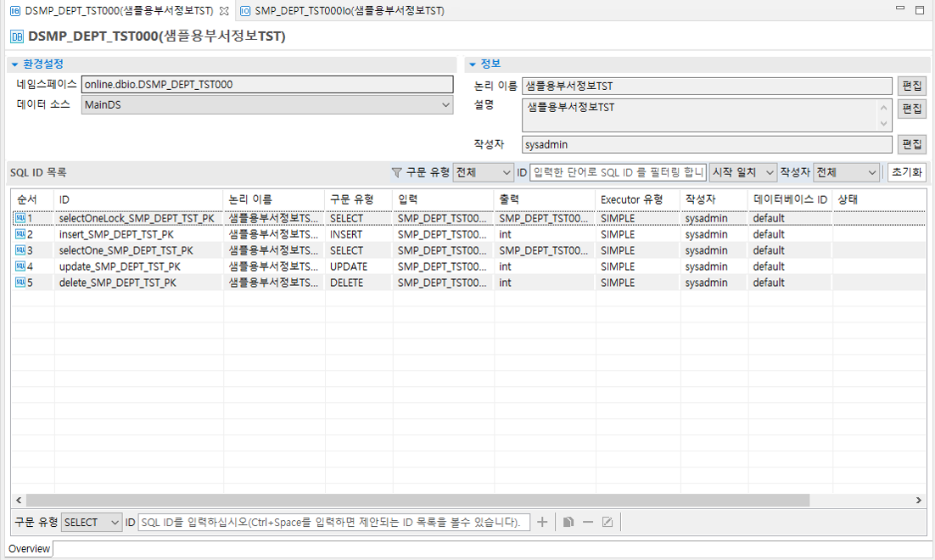Image resolution: width=935 pixels, height=560 pixels.
Task: Click the 초기화 button
Action: (x=908, y=172)
